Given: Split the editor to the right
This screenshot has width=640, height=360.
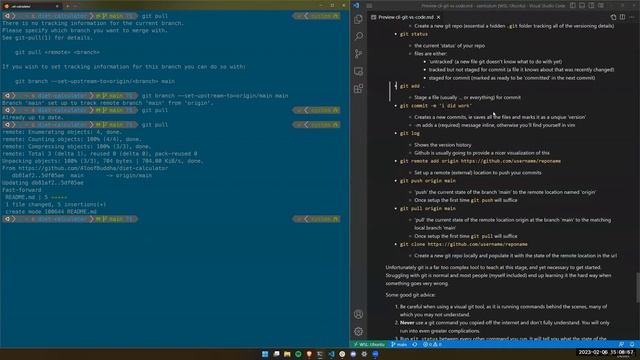Looking at the screenshot, I should (x=622, y=17).
